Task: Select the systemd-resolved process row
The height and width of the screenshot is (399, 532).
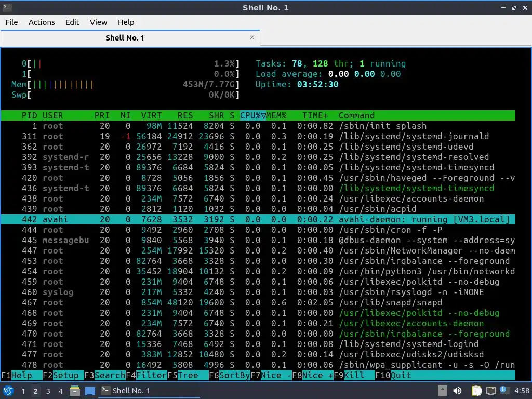Action: pos(258,157)
